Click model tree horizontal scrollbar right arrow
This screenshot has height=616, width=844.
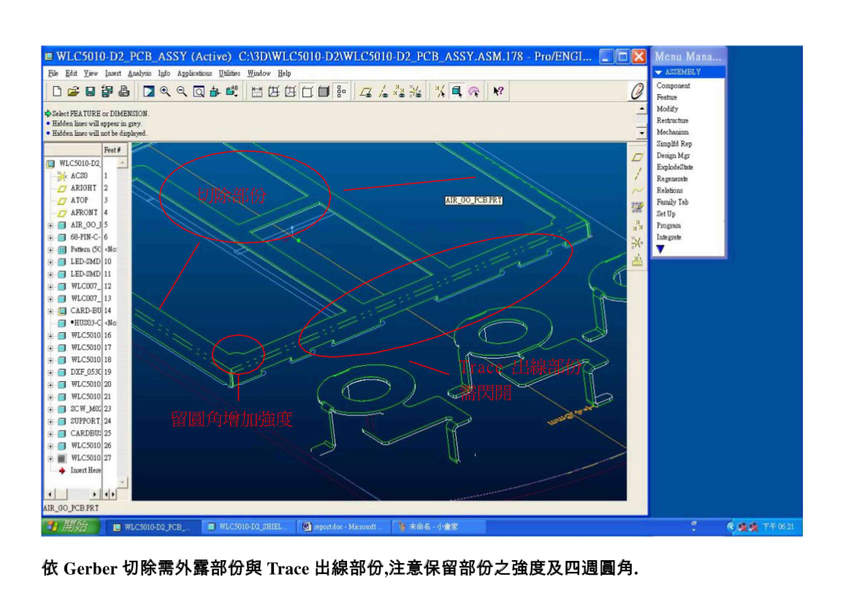click(95, 495)
